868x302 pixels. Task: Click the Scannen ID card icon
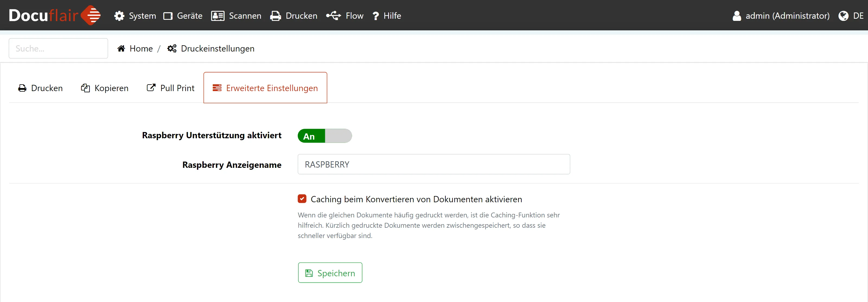(218, 16)
